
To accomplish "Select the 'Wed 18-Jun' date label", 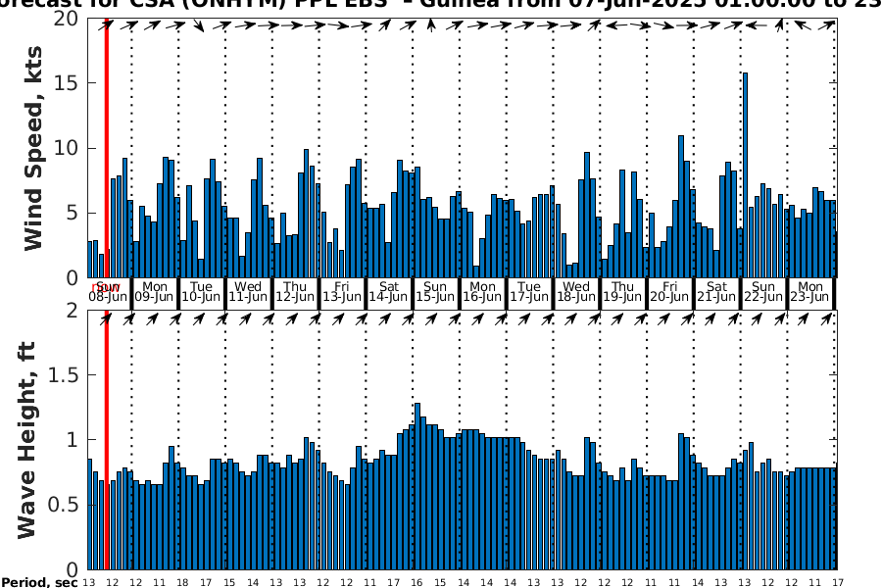I will (576, 292).
